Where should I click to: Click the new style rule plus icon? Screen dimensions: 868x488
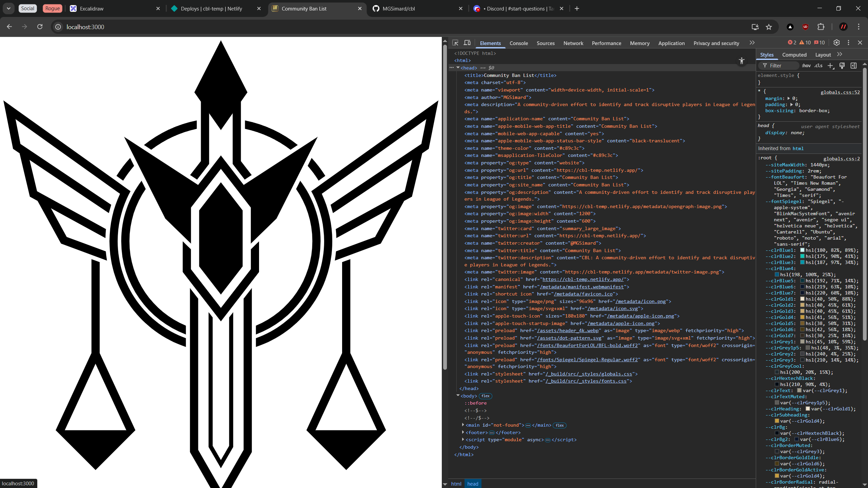830,66
